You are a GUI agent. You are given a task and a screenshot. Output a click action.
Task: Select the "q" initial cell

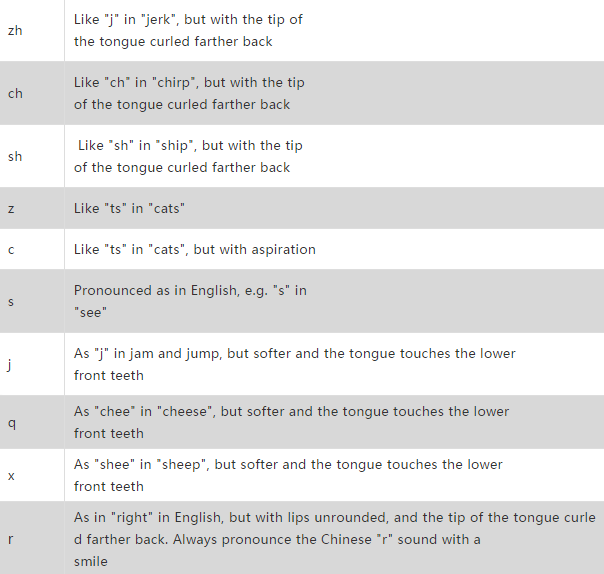(32, 422)
